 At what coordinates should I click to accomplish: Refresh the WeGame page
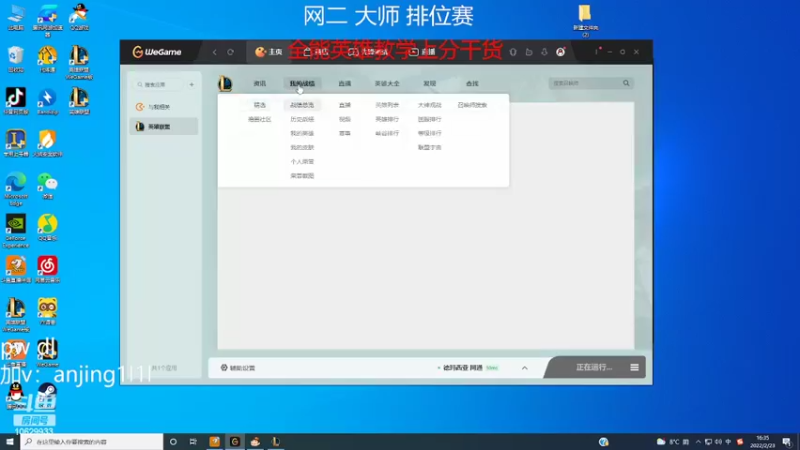231,52
